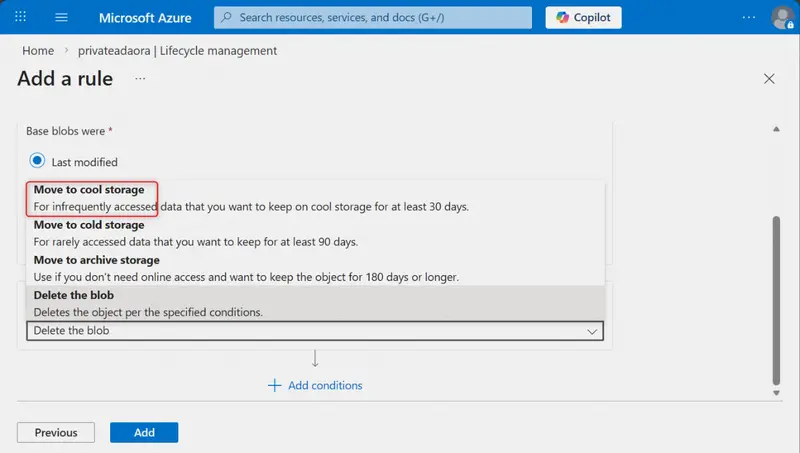Open the top bar ellipsis menu
Screen dimensions: 800x453
pyautogui.click(x=748, y=17)
